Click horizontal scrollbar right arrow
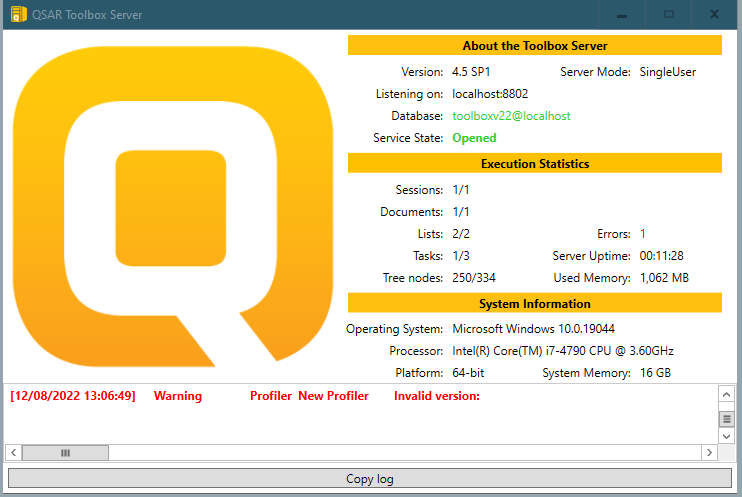The image size is (742, 497). point(709,453)
